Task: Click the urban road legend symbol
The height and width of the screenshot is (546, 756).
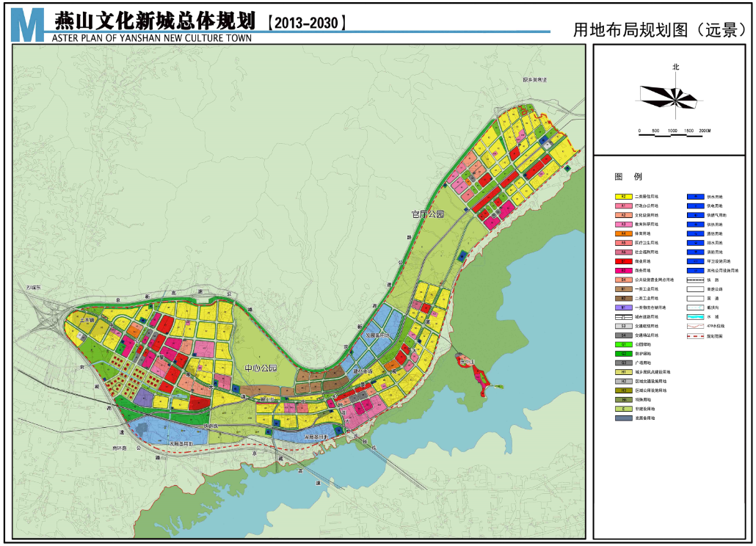Action: point(623,316)
